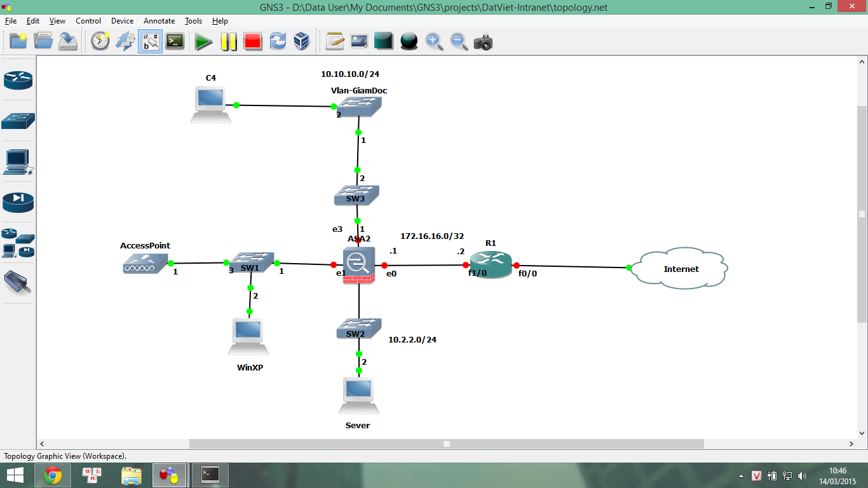Open the File menu

[11, 21]
